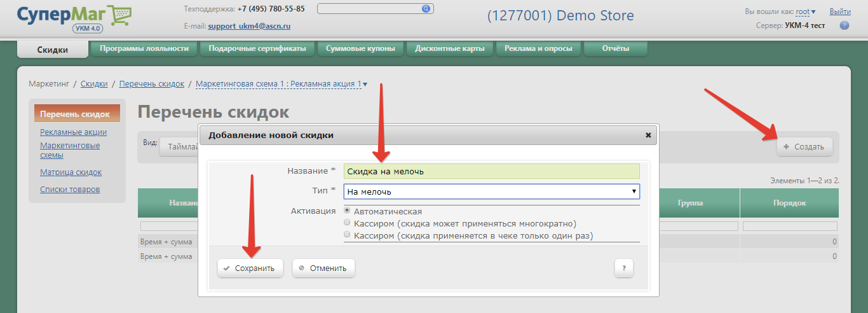868x313 pixels.
Task: Click the search magnifier icon in header
Action: point(426,9)
